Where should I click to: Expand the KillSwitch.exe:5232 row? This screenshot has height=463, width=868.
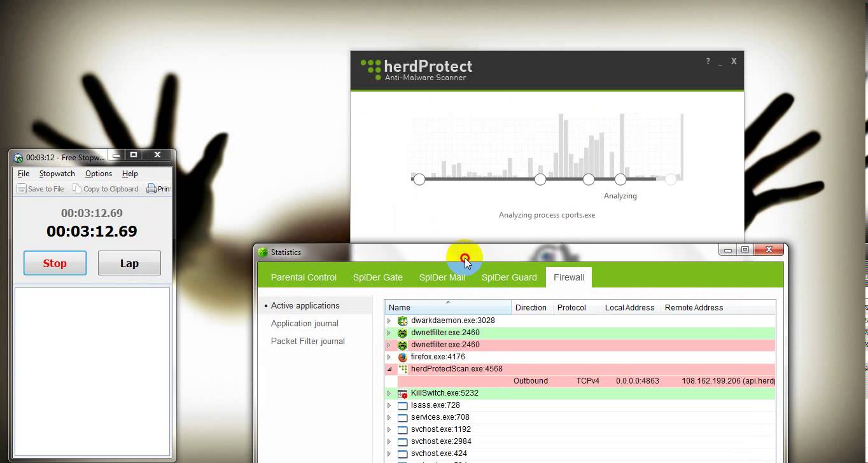coord(389,393)
